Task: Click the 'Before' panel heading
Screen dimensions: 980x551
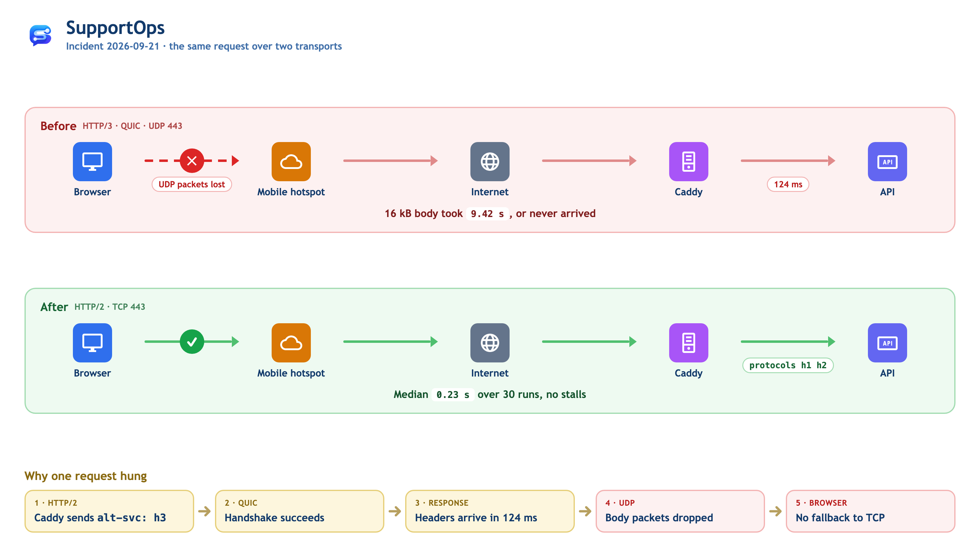Action: (x=58, y=126)
